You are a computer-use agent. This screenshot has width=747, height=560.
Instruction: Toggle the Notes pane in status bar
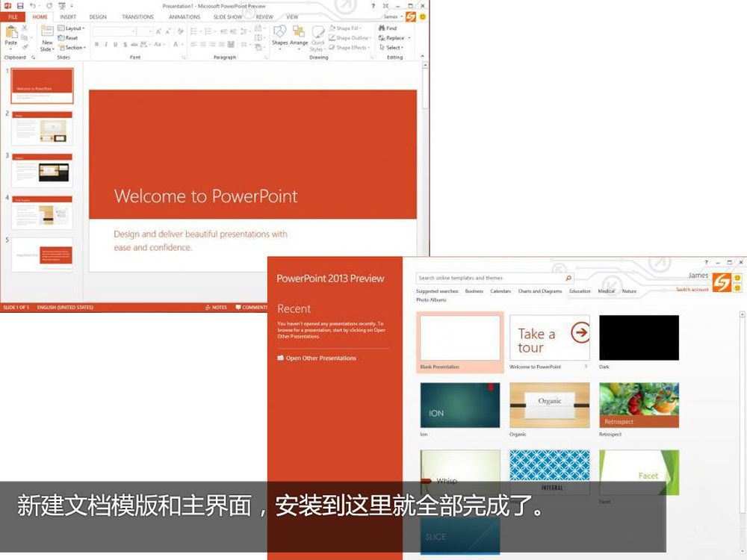pyautogui.click(x=216, y=307)
